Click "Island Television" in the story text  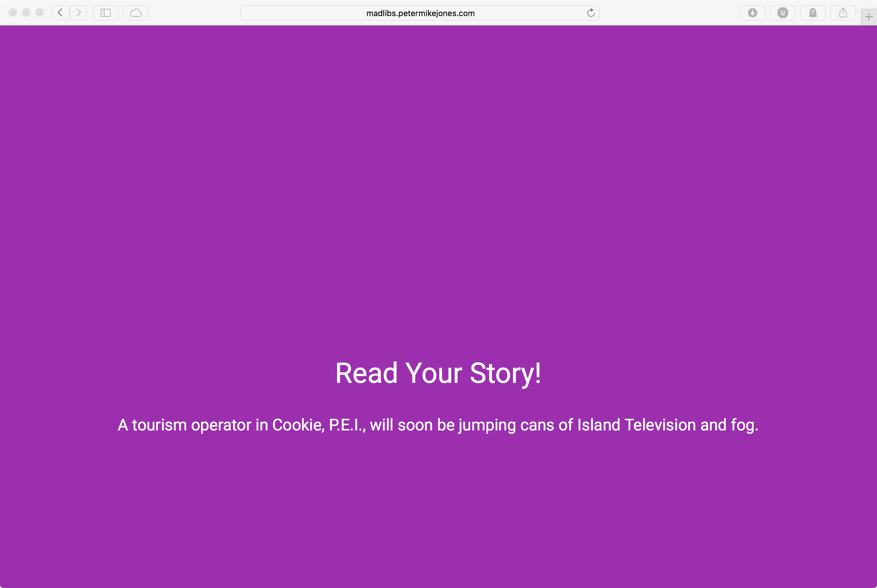pos(636,425)
